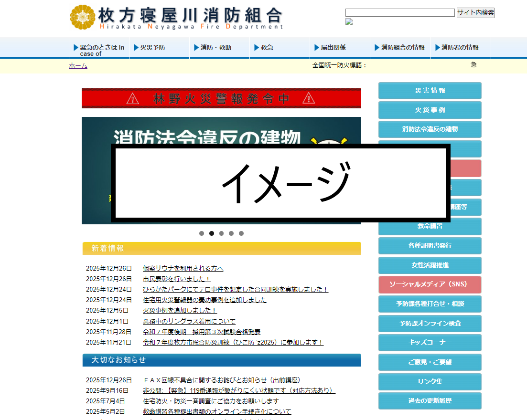This screenshot has width=527, height=420.
Task: Focus the site search text field
Action: (x=399, y=13)
